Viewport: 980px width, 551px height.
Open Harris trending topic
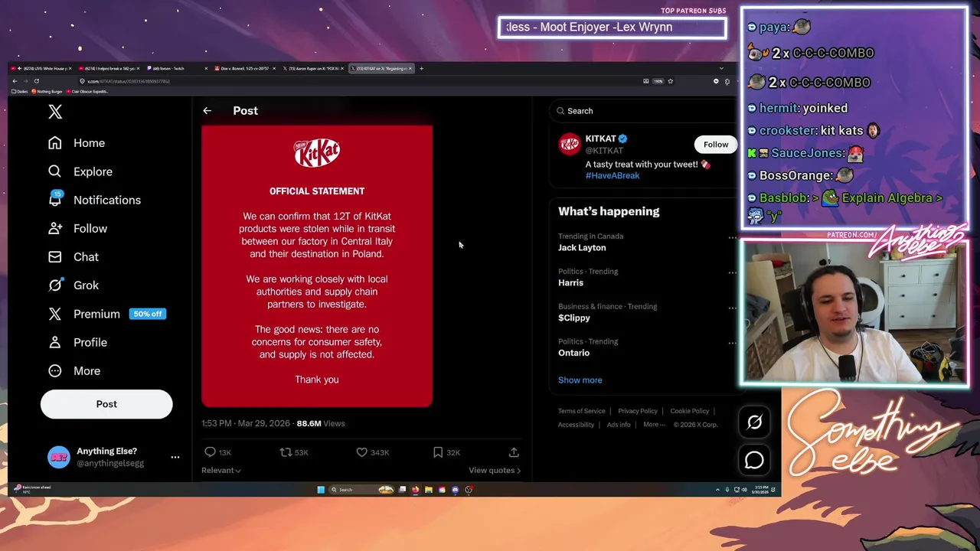tap(570, 283)
